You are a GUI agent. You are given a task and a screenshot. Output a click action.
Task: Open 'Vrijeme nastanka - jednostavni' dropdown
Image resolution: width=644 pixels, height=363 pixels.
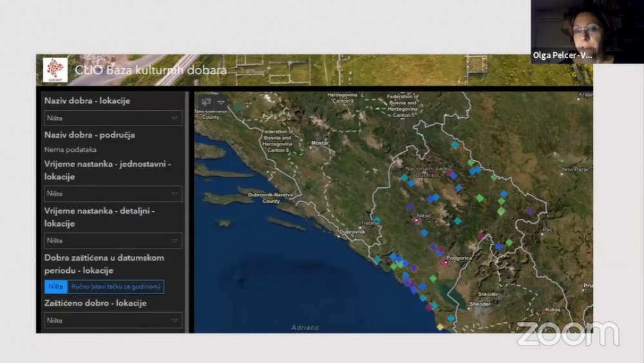click(x=113, y=194)
